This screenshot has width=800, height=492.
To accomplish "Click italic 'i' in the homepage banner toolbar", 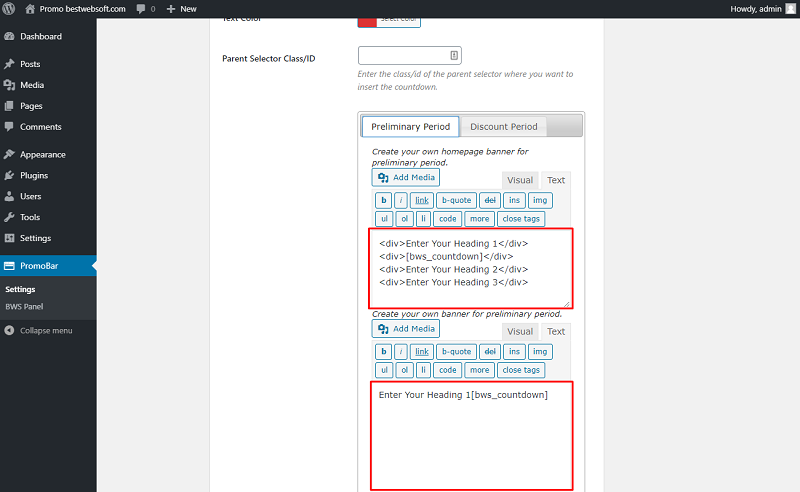I will point(401,200).
